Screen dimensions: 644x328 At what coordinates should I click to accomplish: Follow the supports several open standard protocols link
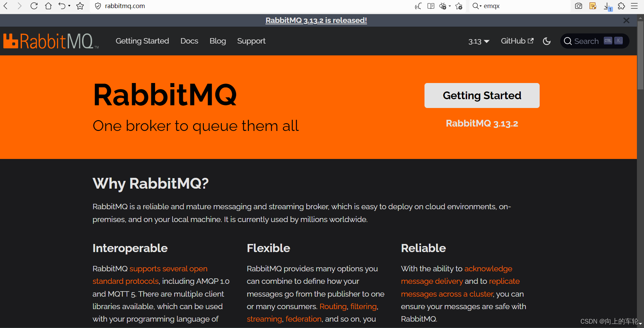tap(150, 275)
